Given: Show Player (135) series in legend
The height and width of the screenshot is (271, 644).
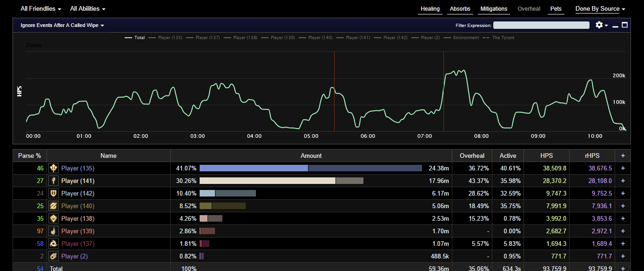Looking at the screenshot, I should tap(165, 38).
